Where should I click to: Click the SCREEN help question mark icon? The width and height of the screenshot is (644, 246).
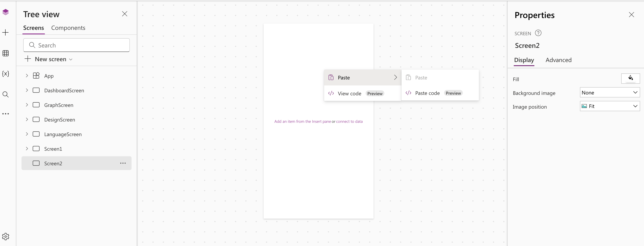click(x=538, y=33)
